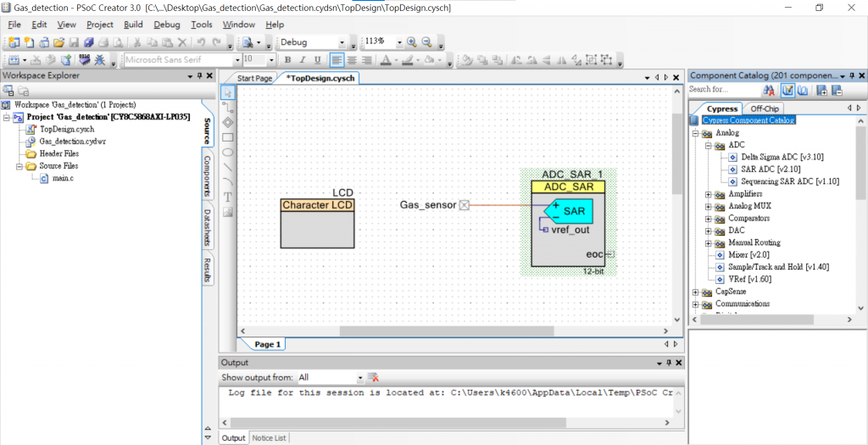Open the Components side tab
This screenshot has height=445, width=868.
(207, 175)
